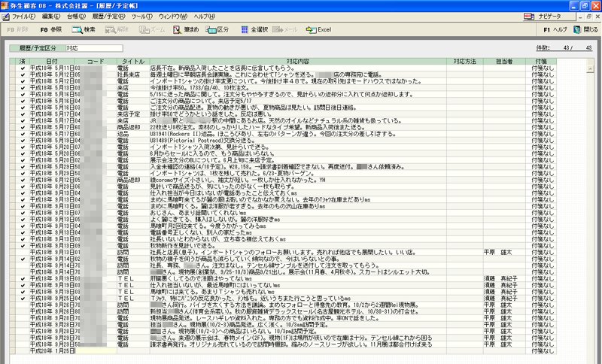
Task: Sort by the 日付 column header
Action: pos(52,62)
